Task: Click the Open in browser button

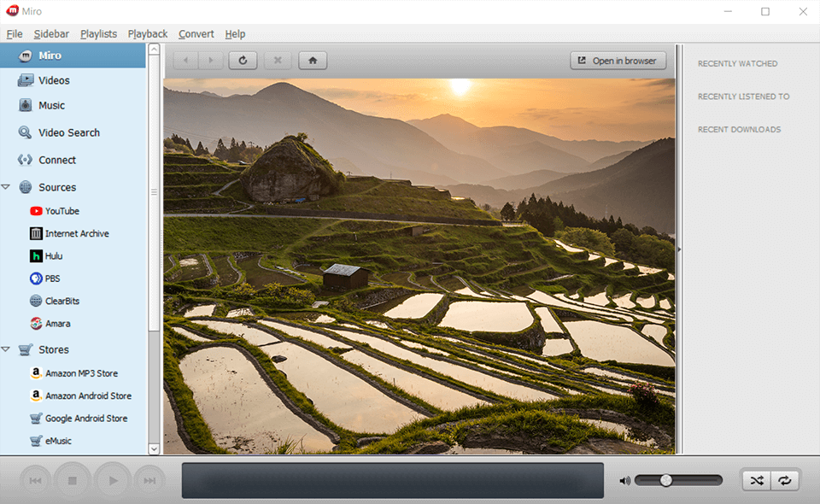Action: [618, 60]
